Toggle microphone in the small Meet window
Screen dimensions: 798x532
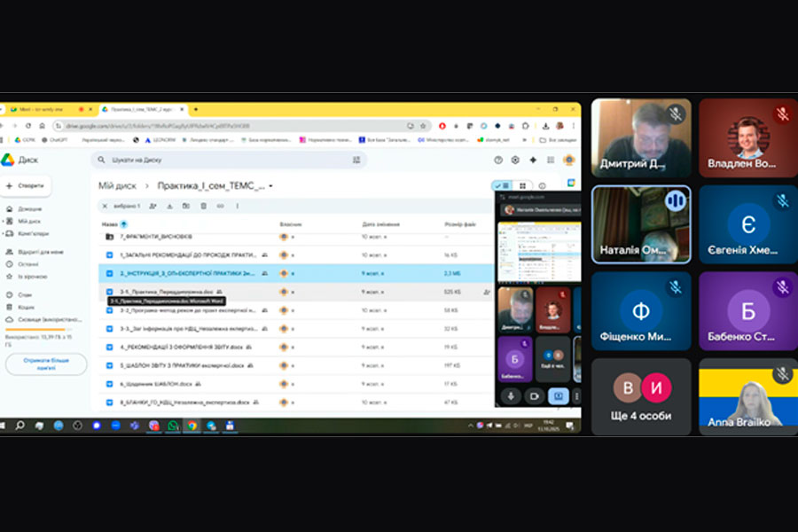pos(512,395)
